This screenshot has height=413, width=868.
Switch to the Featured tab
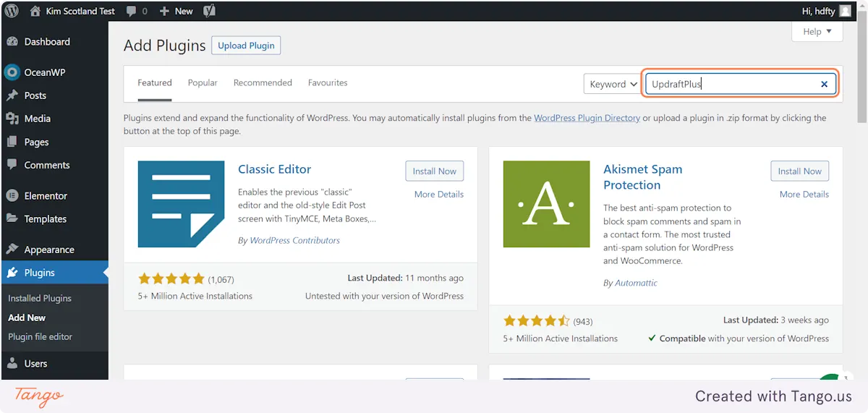[155, 83]
